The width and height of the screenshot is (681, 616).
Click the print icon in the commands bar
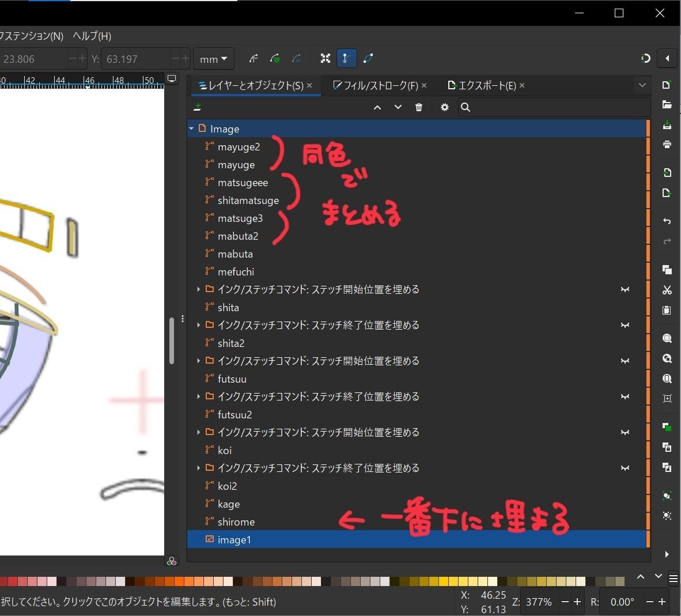tap(667, 145)
